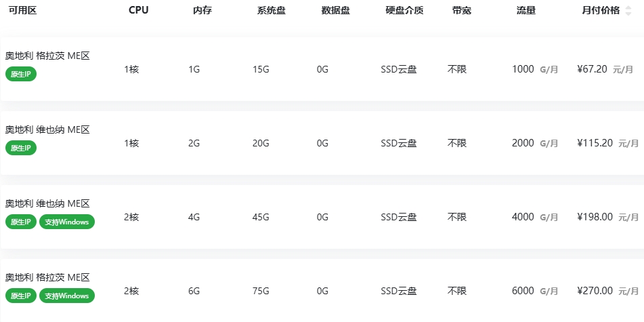
Task: Sort by the 月付价格 column header
Action: [x=600, y=11]
